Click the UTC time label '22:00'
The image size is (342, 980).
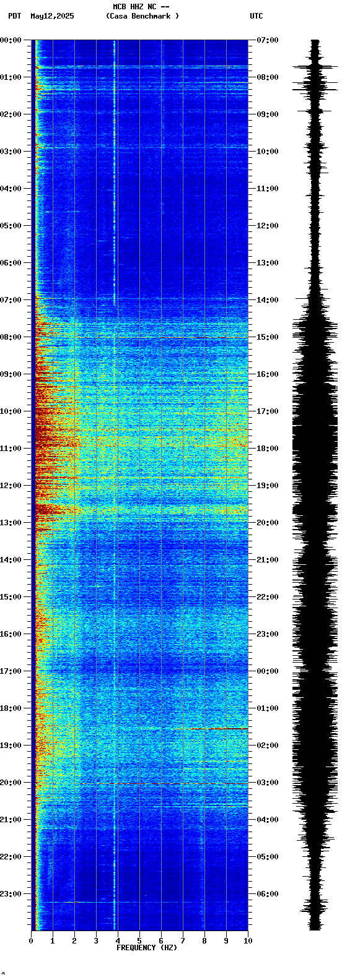268,597
